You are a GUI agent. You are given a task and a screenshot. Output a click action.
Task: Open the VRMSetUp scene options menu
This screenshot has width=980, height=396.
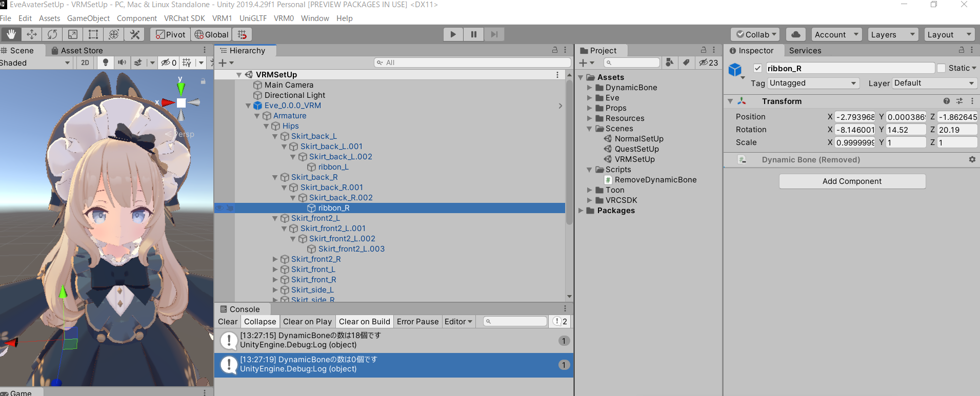tap(557, 75)
